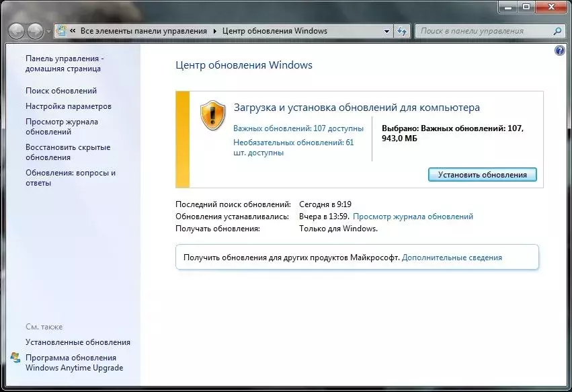The height and width of the screenshot is (392, 572).
Task: Click 'Только для Windows.' text
Action: pos(338,229)
